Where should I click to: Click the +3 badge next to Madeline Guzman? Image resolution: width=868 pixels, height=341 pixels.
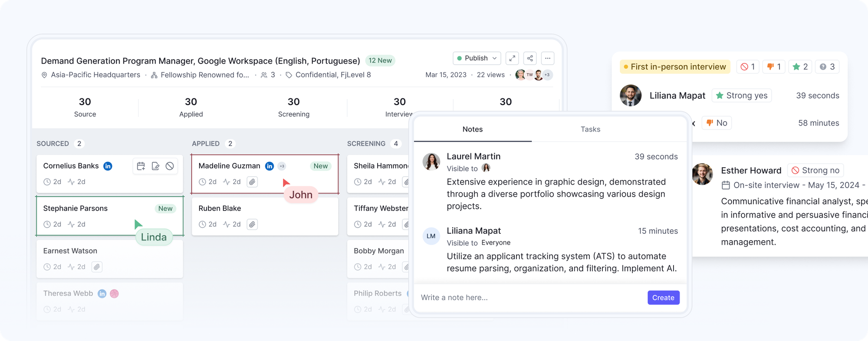pyautogui.click(x=282, y=166)
